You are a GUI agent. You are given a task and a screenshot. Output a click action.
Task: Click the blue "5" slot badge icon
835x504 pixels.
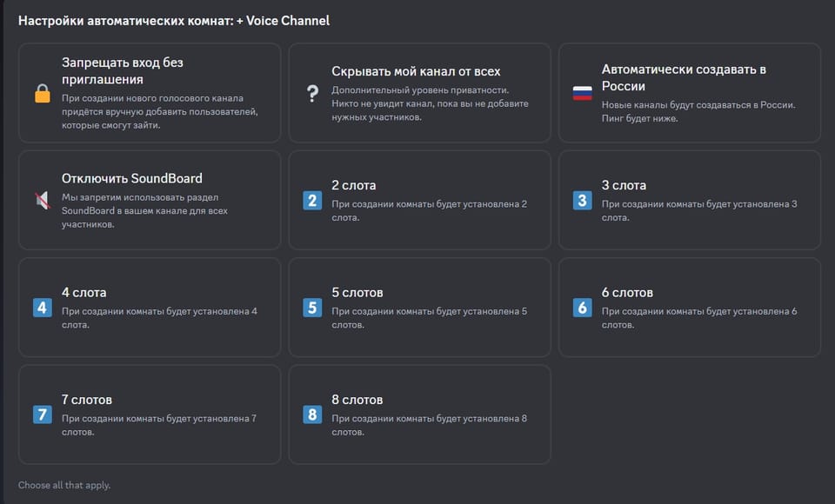tap(311, 308)
